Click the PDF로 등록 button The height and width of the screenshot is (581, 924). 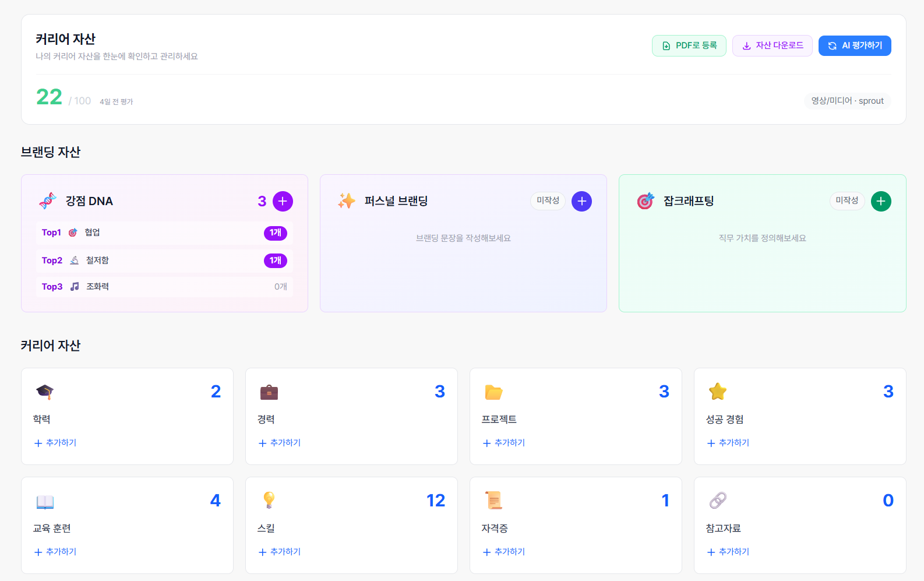[x=689, y=45]
